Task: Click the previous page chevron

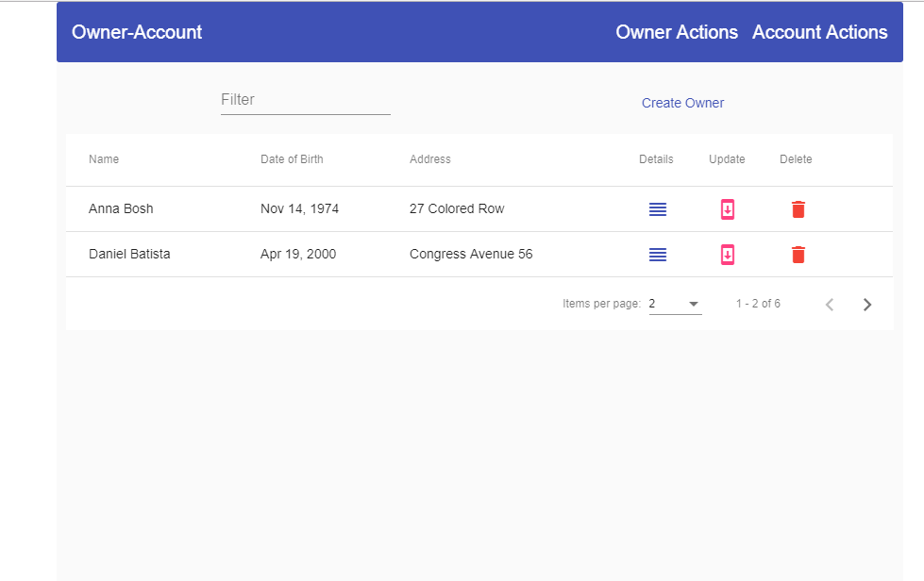Action: (829, 304)
